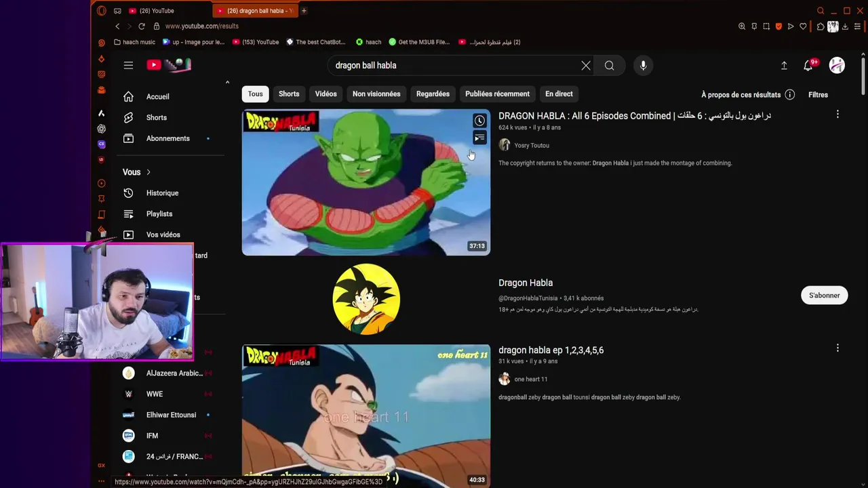Open the browser snapshot capture icon
Screen dimensions: 868x488
(766, 26)
